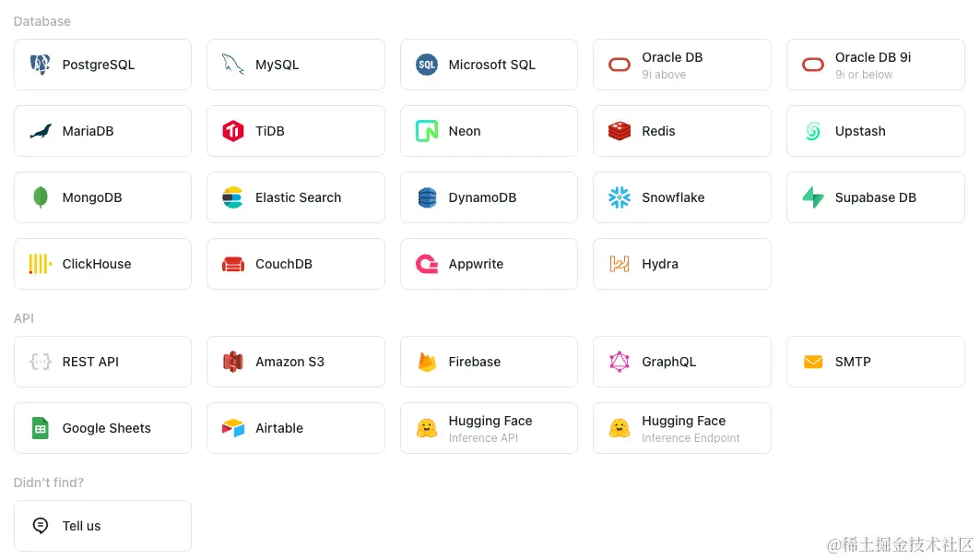980x560 pixels.
Task: Choose the DynamoDB label
Action: (482, 197)
